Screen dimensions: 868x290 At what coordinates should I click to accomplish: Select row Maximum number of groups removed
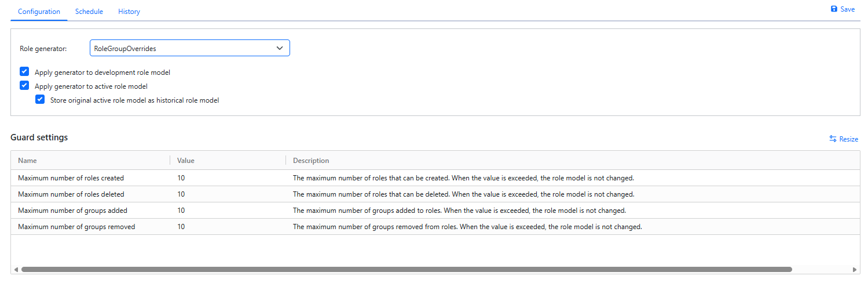[x=435, y=227]
